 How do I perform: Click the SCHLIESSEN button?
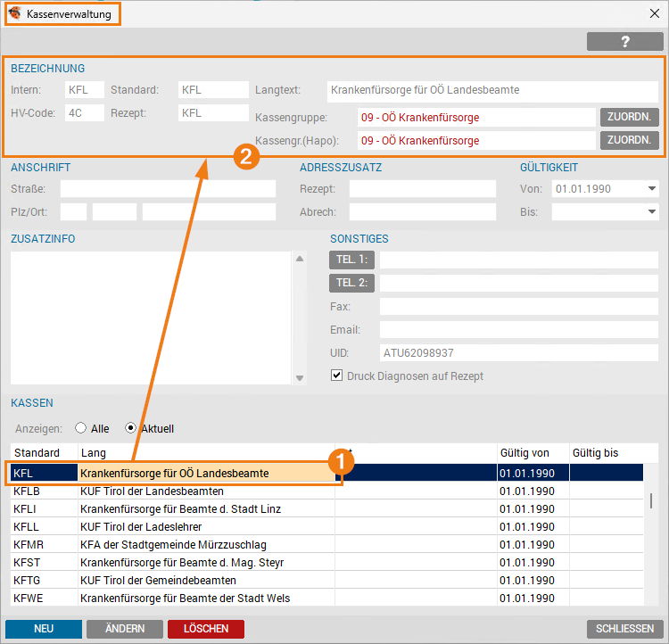coord(624,629)
